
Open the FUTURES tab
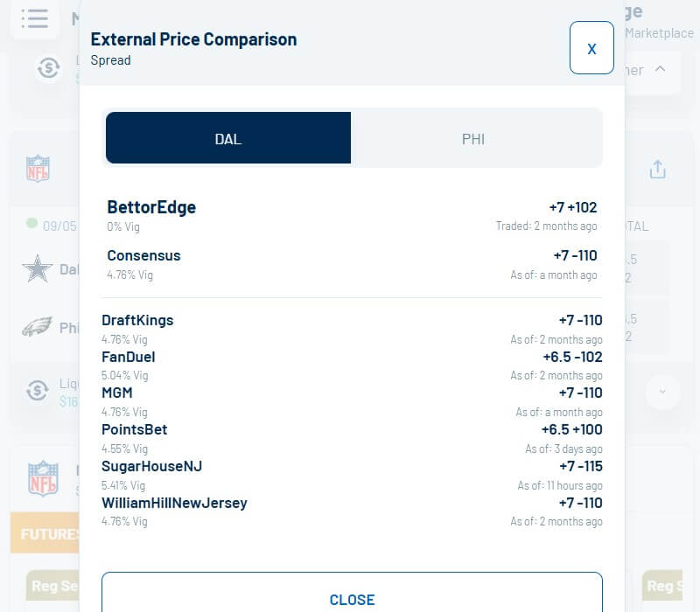pos(46,533)
